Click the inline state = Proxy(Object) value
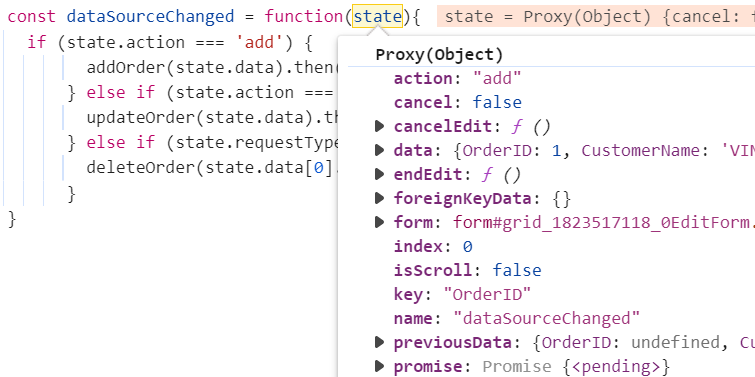The width and height of the screenshot is (755, 377). pos(596,17)
